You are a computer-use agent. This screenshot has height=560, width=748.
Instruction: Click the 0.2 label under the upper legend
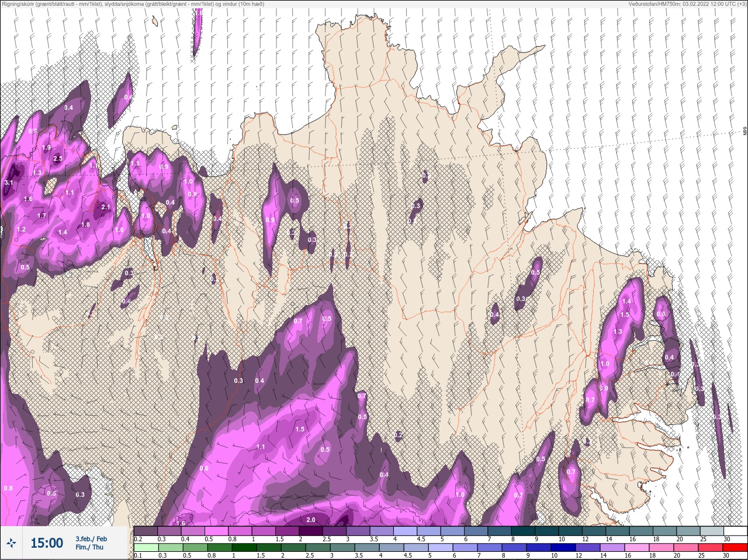pyautogui.click(x=138, y=539)
